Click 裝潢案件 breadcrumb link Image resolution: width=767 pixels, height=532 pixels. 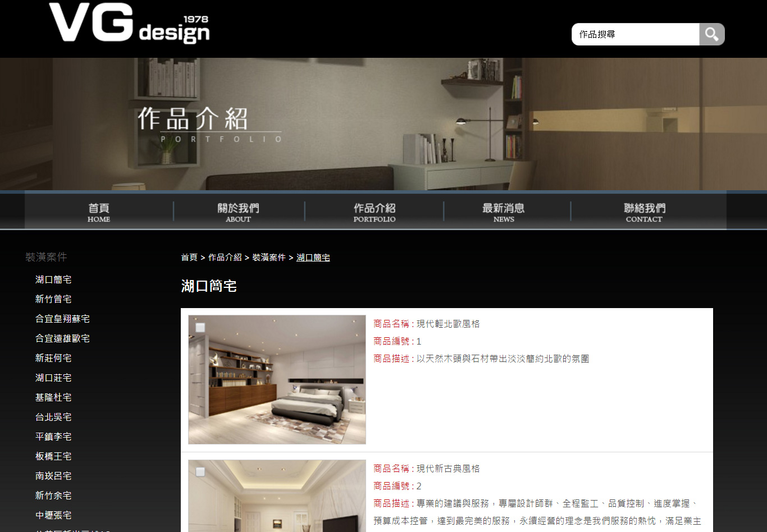pyautogui.click(x=268, y=258)
